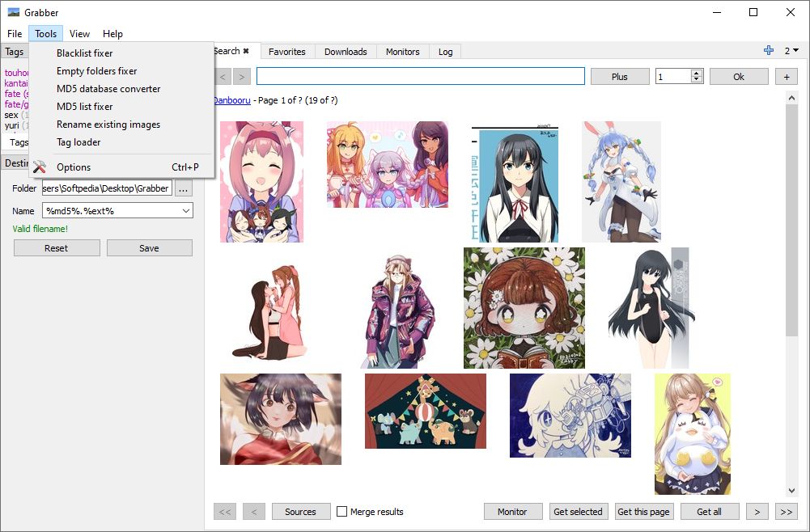Select the chibi girl among daisies thumbnail
This screenshot has height=532, width=810.
[x=524, y=308]
